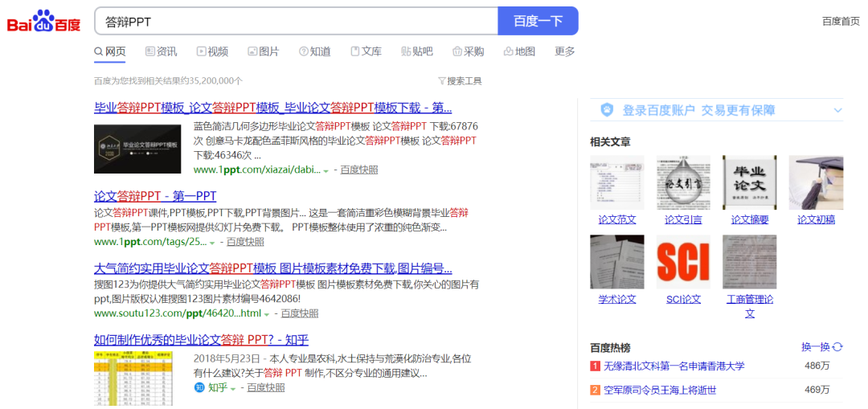This screenshot has width=868, height=409.
Task: Select the 网页 tab
Action: pyautogui.click(x=110, y=51)
